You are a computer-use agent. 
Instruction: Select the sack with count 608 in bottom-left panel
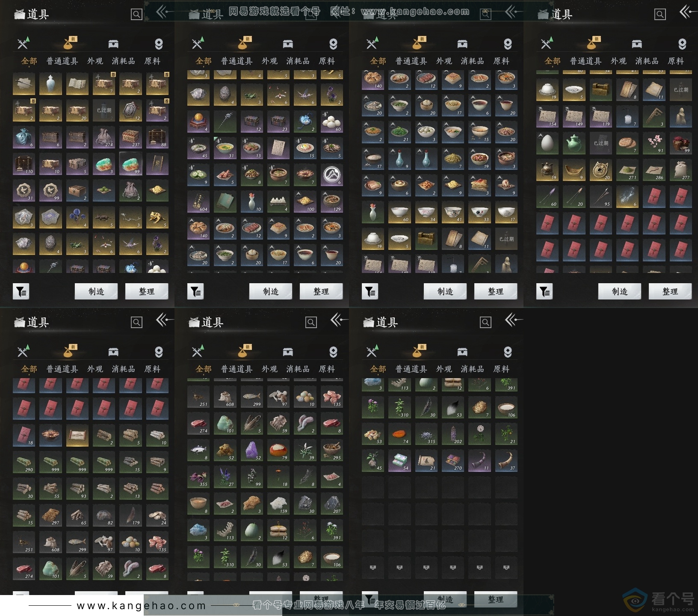pos(50,542)
